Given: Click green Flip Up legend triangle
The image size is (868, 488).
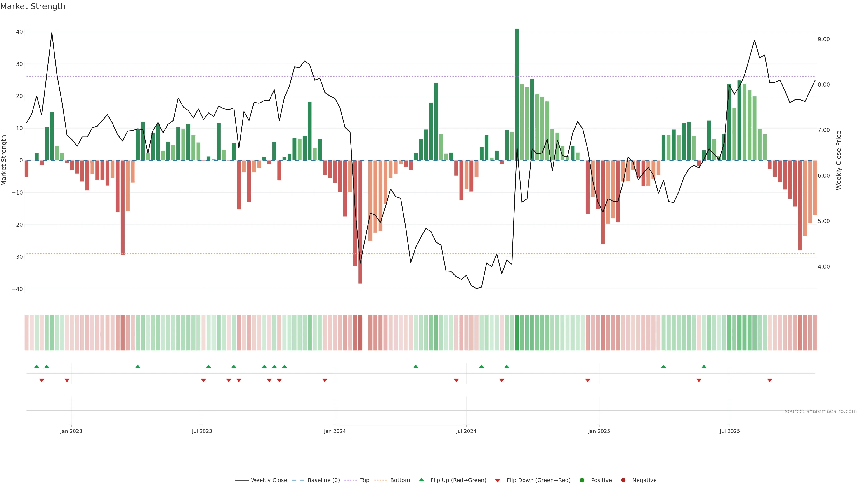Looking at the screenshot, I should point(421,480).
